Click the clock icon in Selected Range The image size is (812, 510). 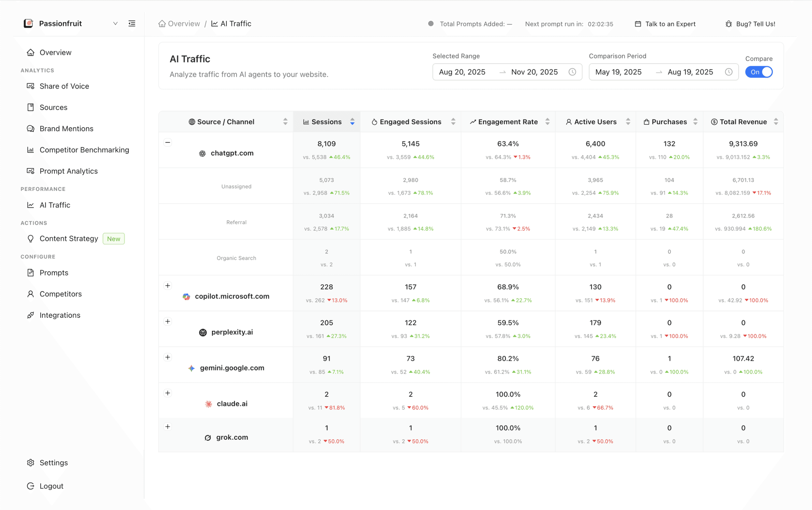tap(572, 72)
